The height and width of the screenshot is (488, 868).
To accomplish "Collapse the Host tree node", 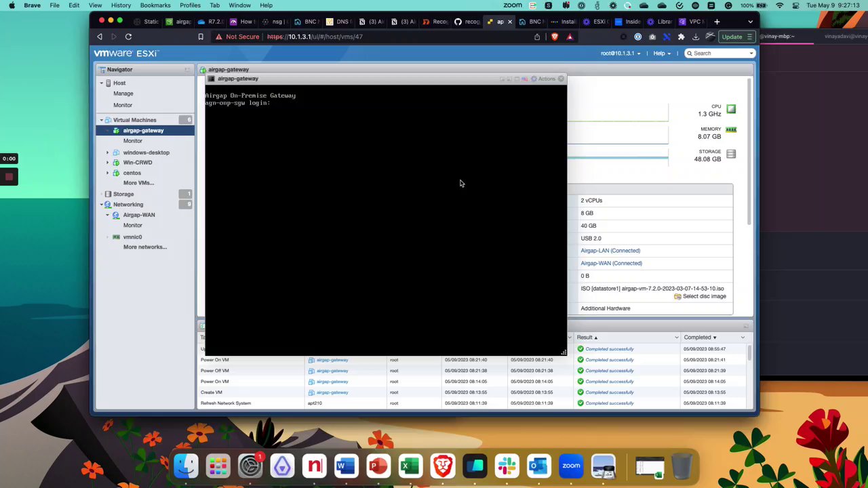I will click(101, 83).
